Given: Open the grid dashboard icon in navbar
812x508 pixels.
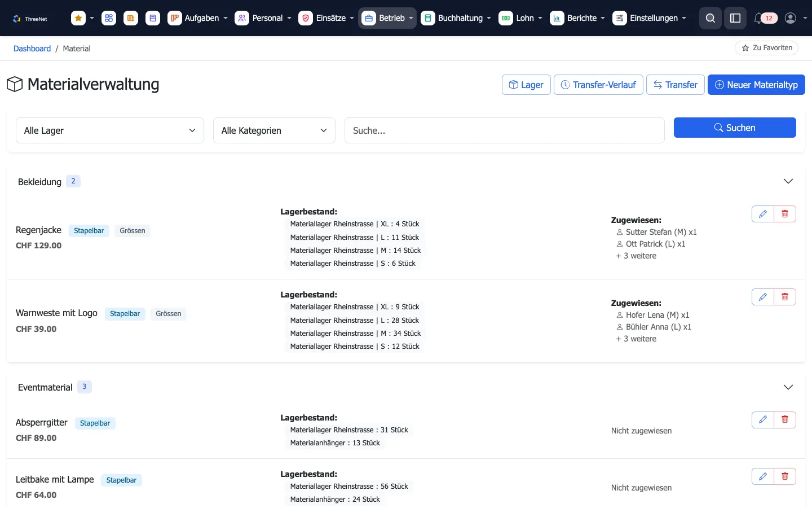Looking at the screenshot, I should [109, 18].
